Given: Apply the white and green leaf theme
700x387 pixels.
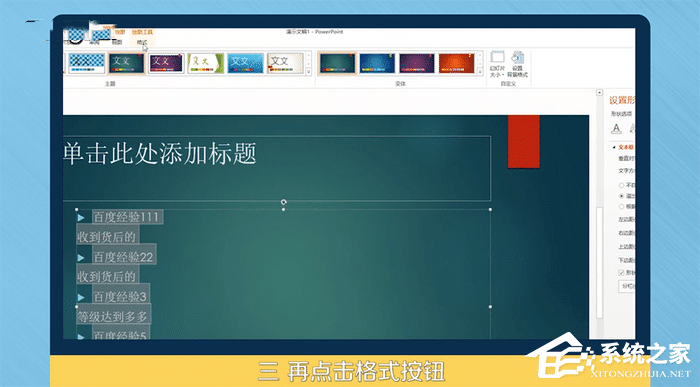Looking at the screenshot, I should point(205,63).
